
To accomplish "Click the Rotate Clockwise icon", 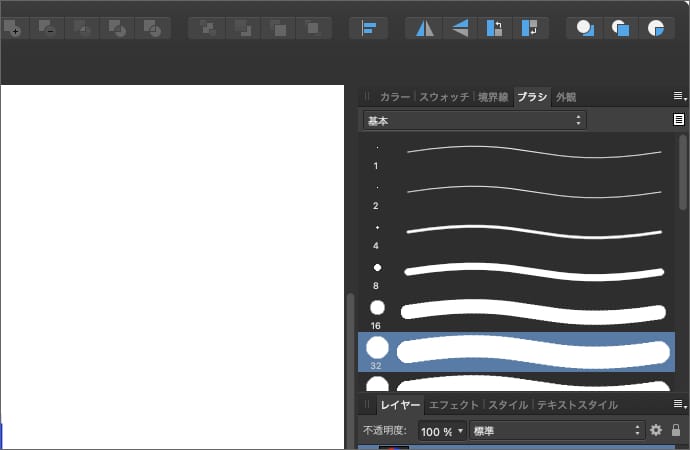I will tap(529, 28).
